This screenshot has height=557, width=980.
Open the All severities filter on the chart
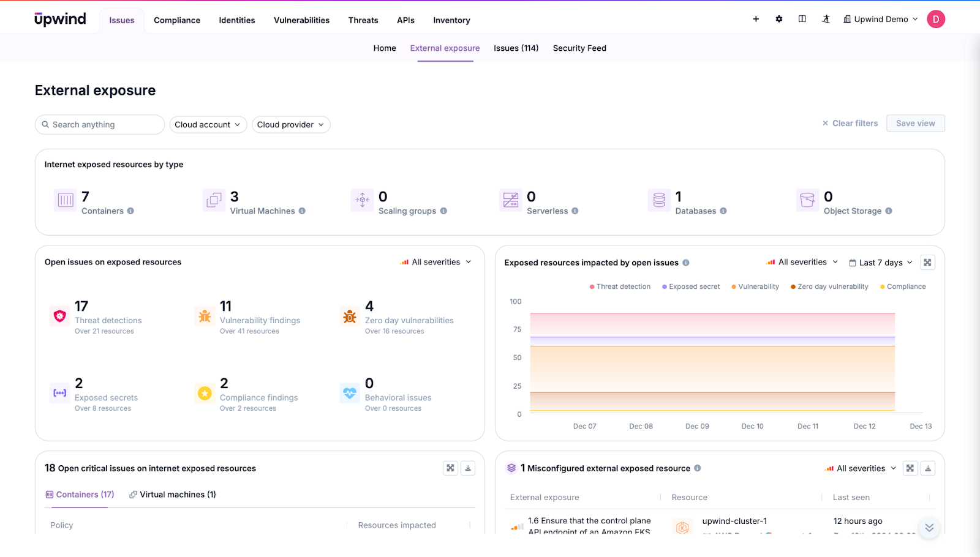tap(801, 262)
